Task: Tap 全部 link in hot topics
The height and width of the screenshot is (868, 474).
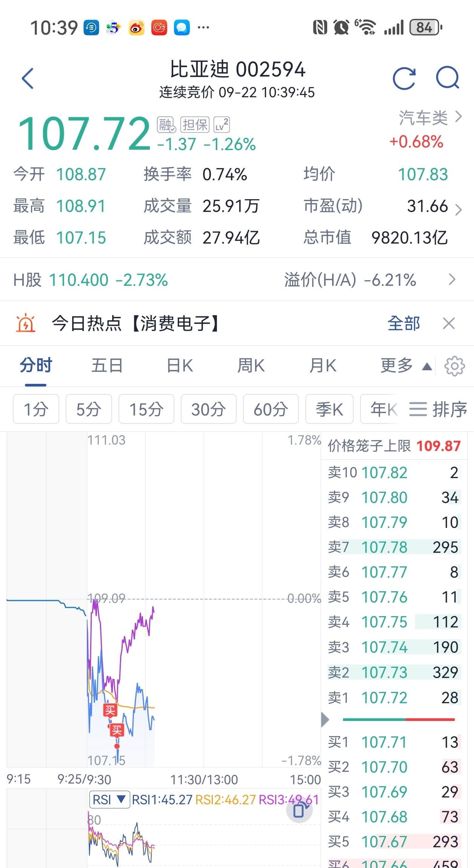Action: 404,323
